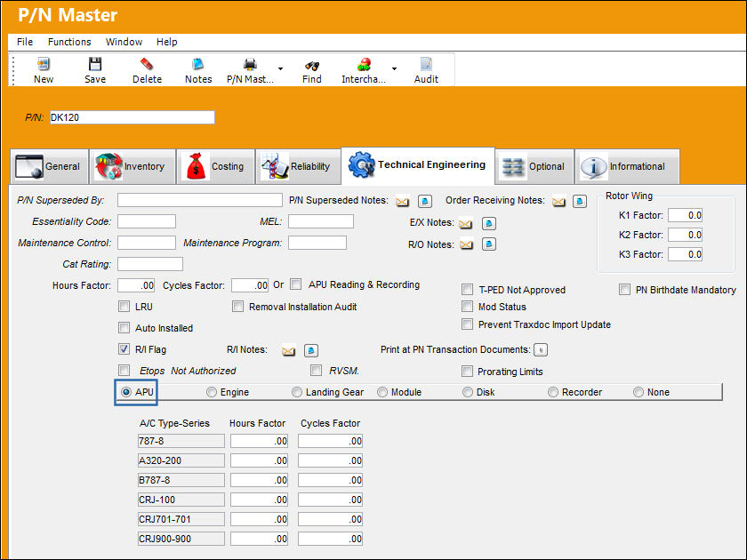The image size is (747, 560).
Task: Click the P/N Superseded By field
Action: 199,200
